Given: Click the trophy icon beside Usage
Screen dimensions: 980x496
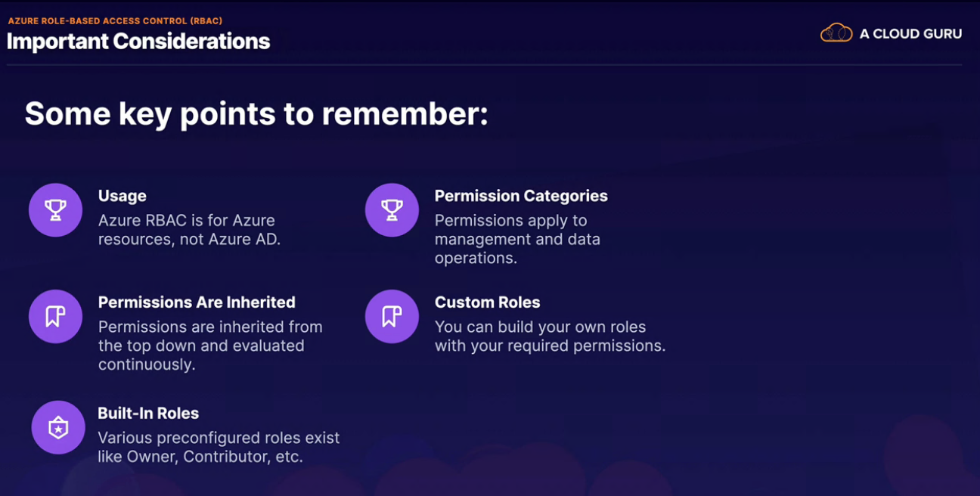Looking at the screenshot, I should 55,210.
